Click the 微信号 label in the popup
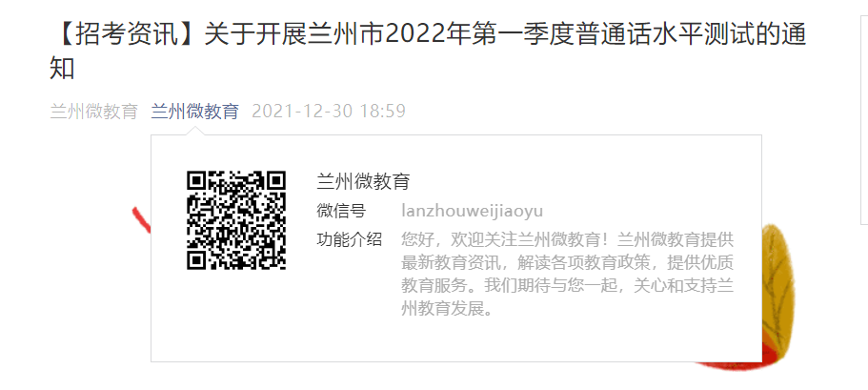This screenshot has height=390, width=868. point(341,211)
